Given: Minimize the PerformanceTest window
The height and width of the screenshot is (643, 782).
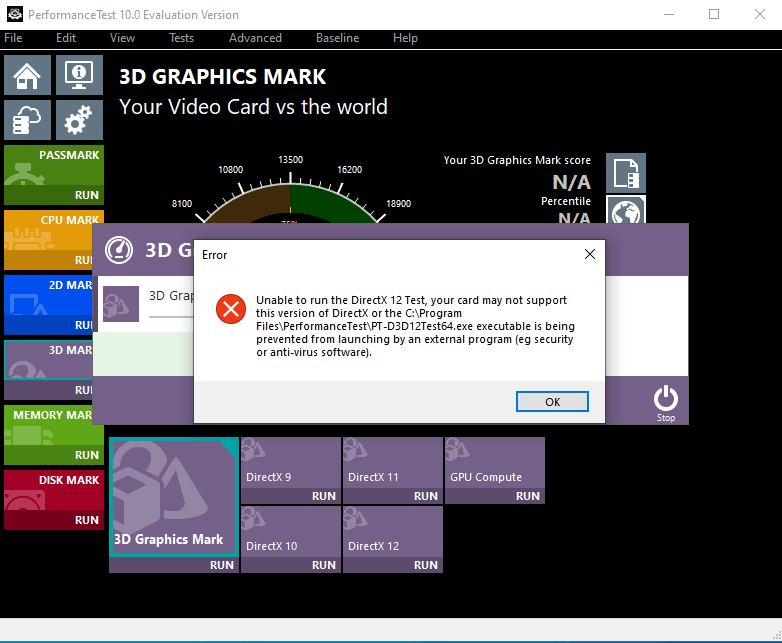Looking at the screenshot, I should click(x=669, y=14).
